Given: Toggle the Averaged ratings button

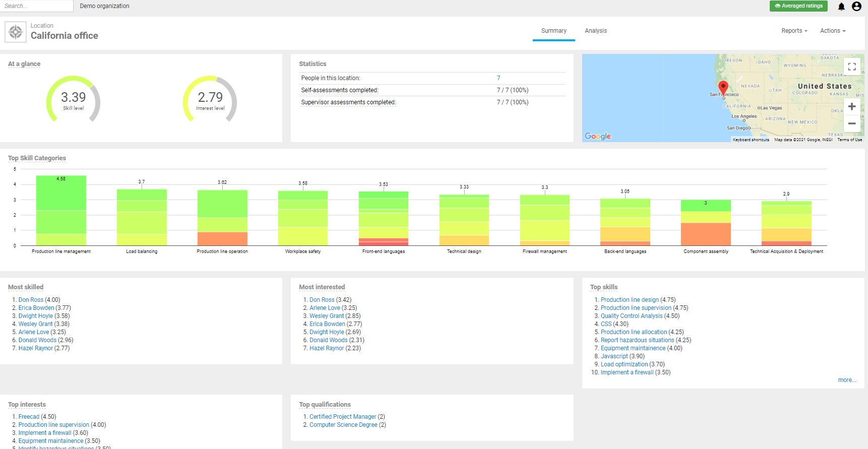Looking at the screenshot, I should coord(798,6).
